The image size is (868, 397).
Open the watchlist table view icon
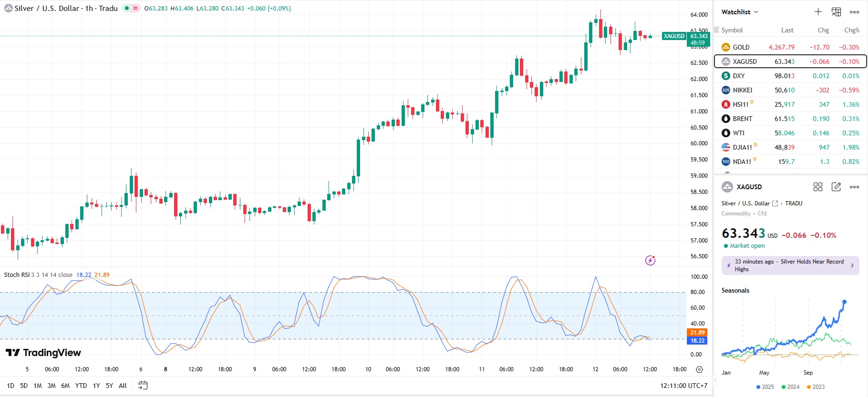(836, 12)
